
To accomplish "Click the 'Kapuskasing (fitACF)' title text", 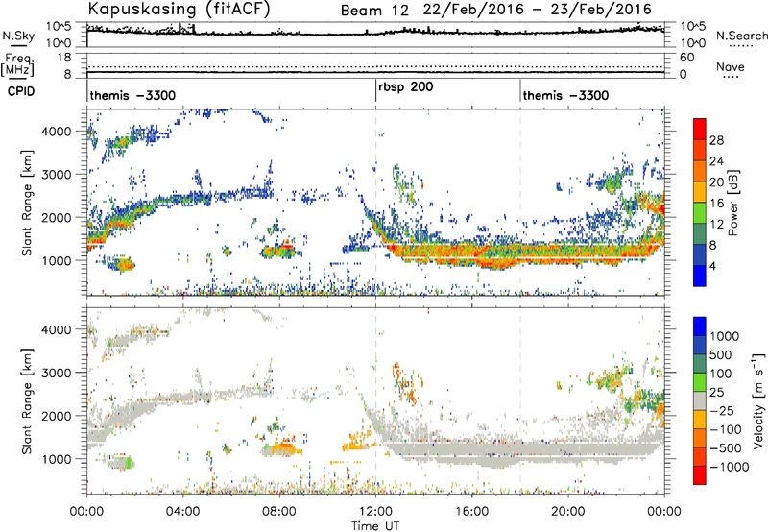I will pos(179,9).
